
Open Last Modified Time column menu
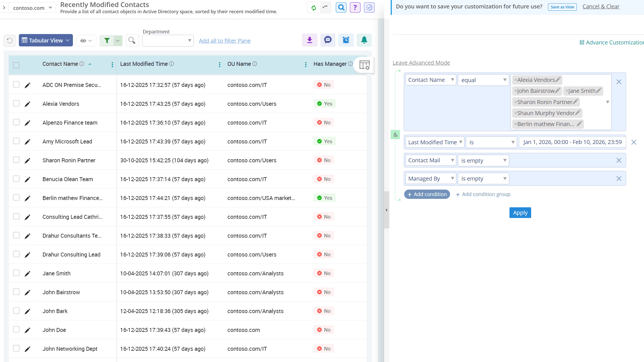coord(220,65)
